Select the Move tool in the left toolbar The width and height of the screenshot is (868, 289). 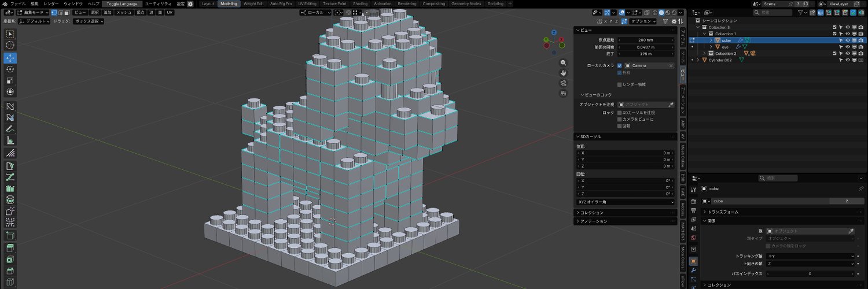tap(10, 57)
